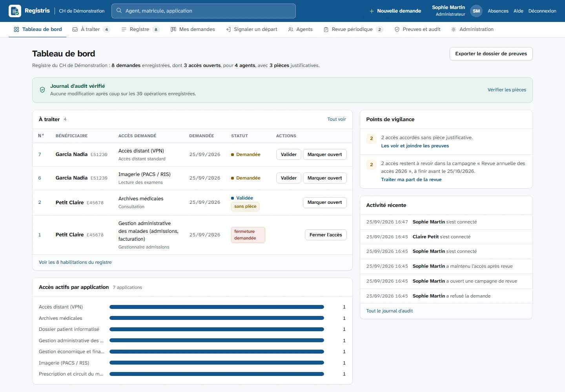Click Fermer l'accès for Petit Claire
Viewport: 565px width, 392px height.
[x=326, y=235]
